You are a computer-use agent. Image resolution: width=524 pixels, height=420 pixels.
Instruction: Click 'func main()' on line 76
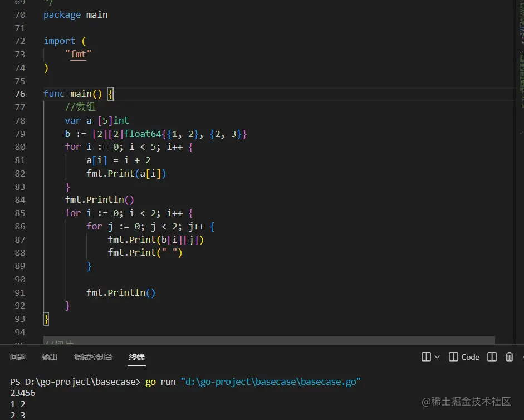tap(72, 94)
